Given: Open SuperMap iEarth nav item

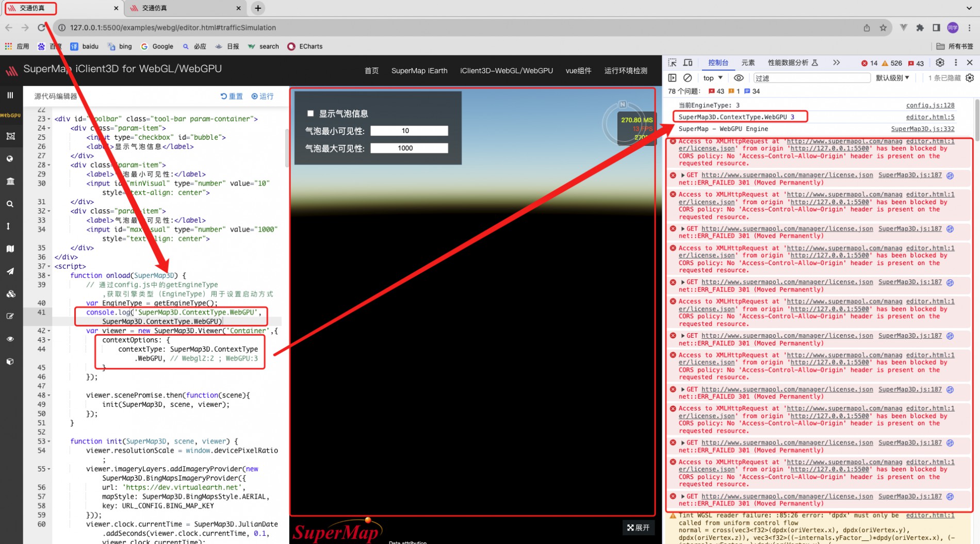Looking at the screenshot, I should (419, 71).
